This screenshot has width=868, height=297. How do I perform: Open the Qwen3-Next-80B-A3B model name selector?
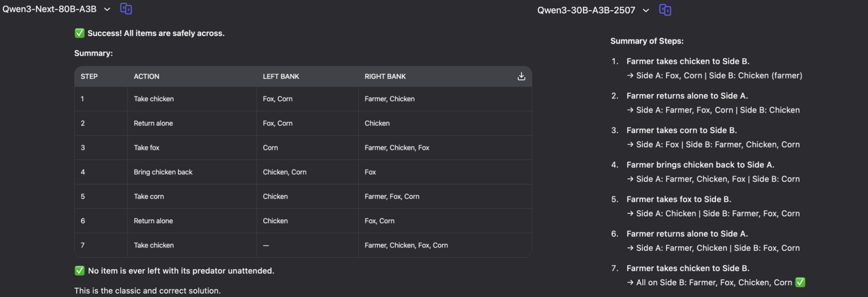(49, 9)
